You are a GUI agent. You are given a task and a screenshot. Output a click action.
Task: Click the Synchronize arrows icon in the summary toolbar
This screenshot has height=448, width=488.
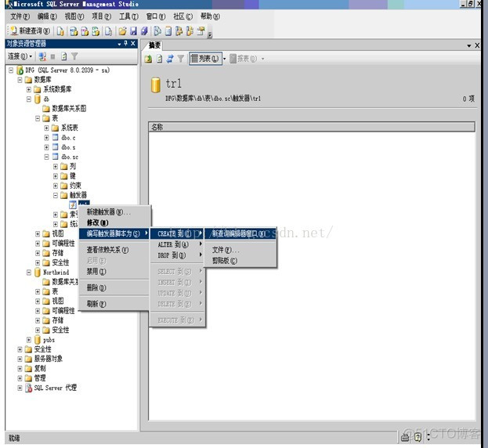click(170, 59)
